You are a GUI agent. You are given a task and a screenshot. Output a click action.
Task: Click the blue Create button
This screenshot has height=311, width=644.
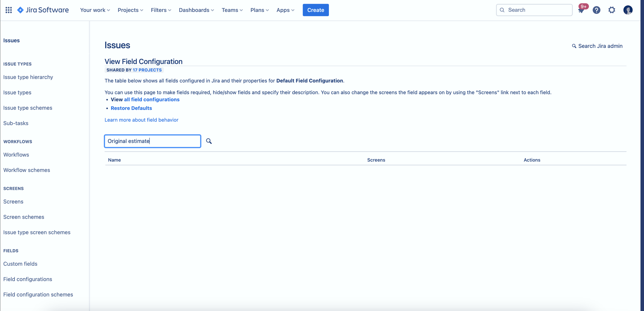316,10
